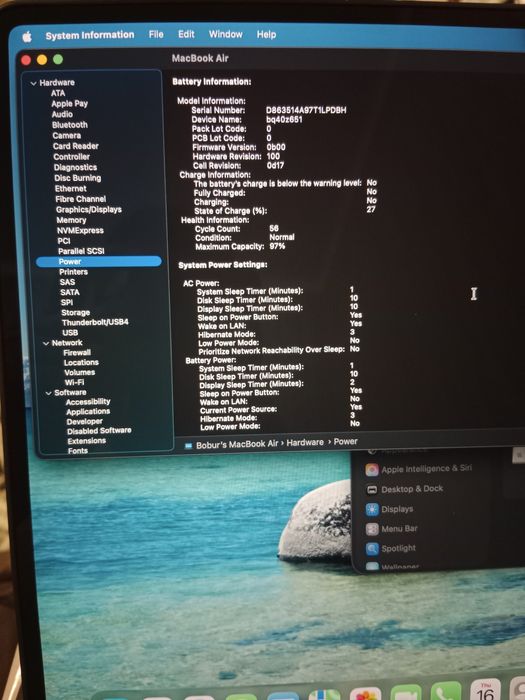Click Bobur's MacBook Air in path bar
525x700 pixels.
[237, 444]
